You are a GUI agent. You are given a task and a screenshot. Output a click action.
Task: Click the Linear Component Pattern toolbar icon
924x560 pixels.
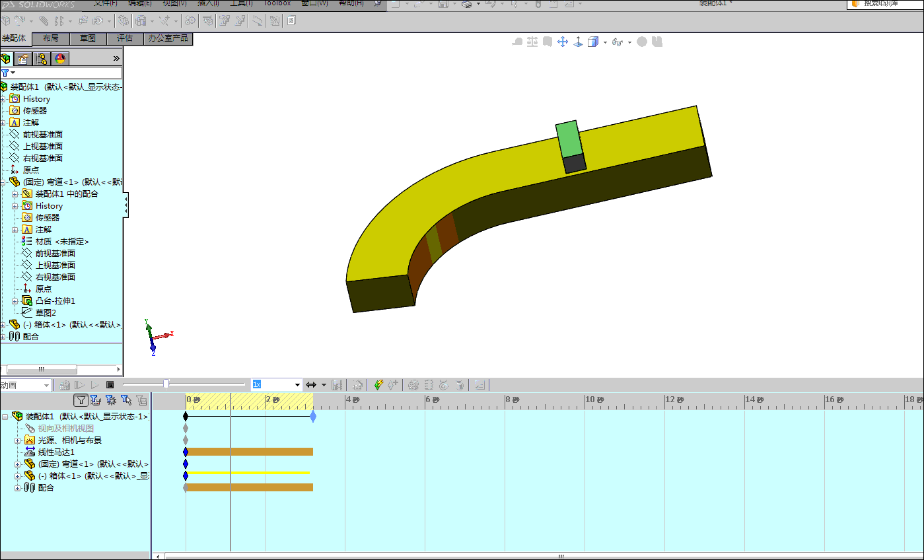click(x=59, y=20)
